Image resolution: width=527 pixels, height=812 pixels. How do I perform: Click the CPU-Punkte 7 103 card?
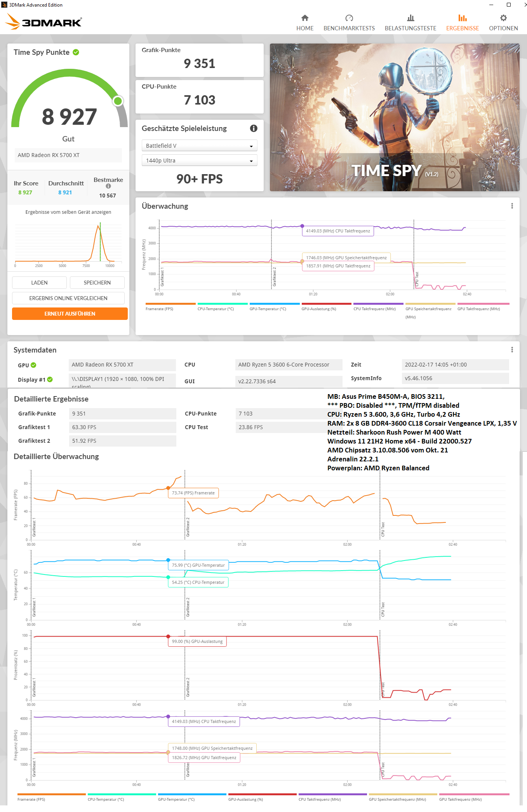(199, 96)
